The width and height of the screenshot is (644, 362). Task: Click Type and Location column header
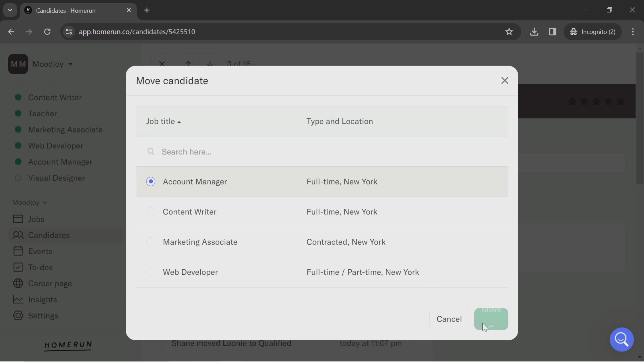[x=339, y=121]
